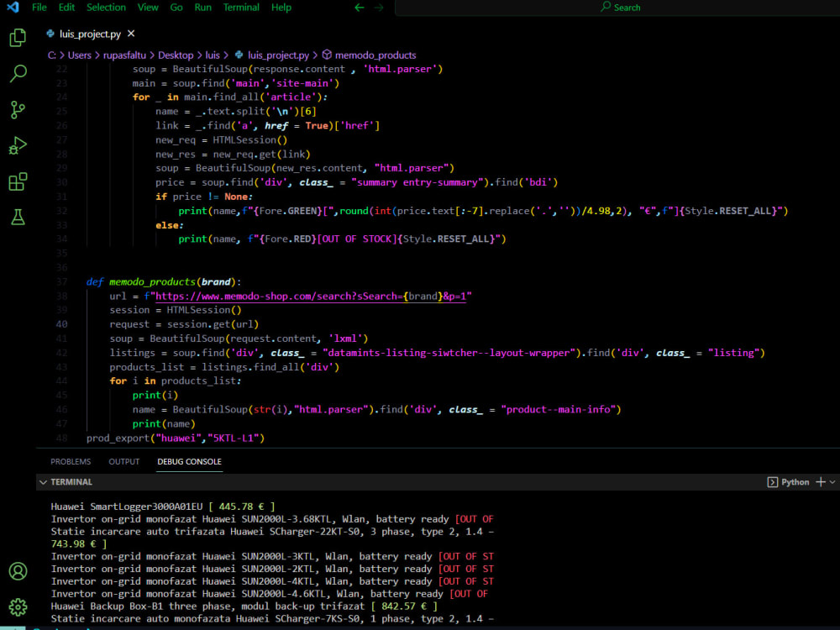Click the Desktop breadcrumb segment

tap(176, 55)
